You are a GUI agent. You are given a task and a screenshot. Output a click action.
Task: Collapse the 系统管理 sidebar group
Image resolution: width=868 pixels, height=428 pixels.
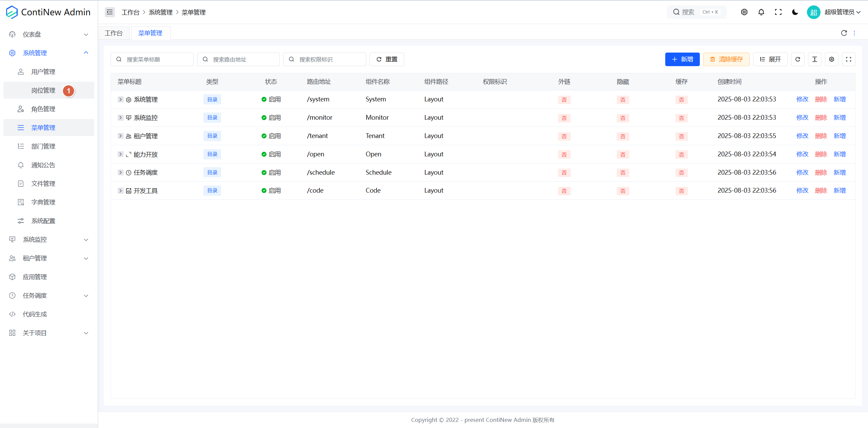tap(49, 53)
